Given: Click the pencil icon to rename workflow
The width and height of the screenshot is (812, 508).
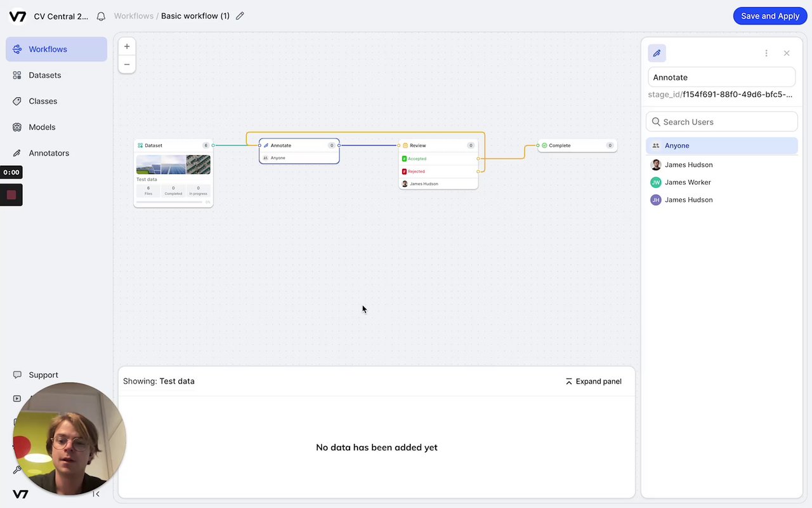Looking at the screenshot, I should tap(240, 16).
